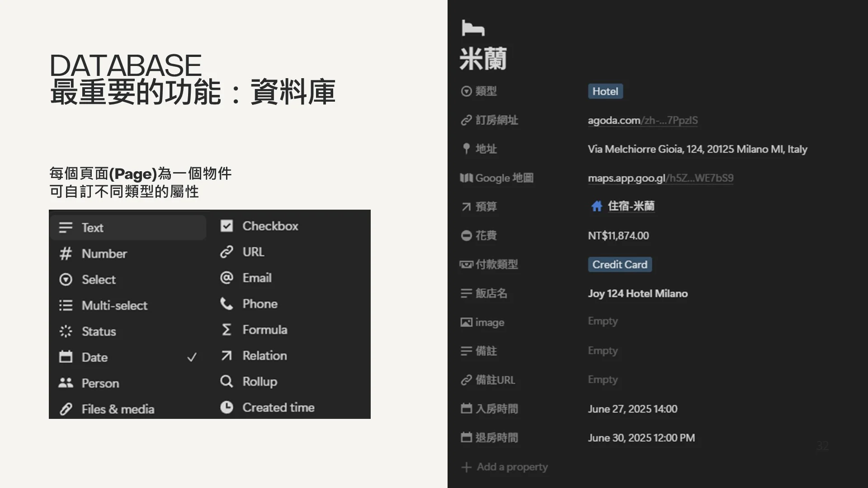This screenshot has width=868, height=488.
Task: Click the Created time clock icon
Action: point(226,407)
